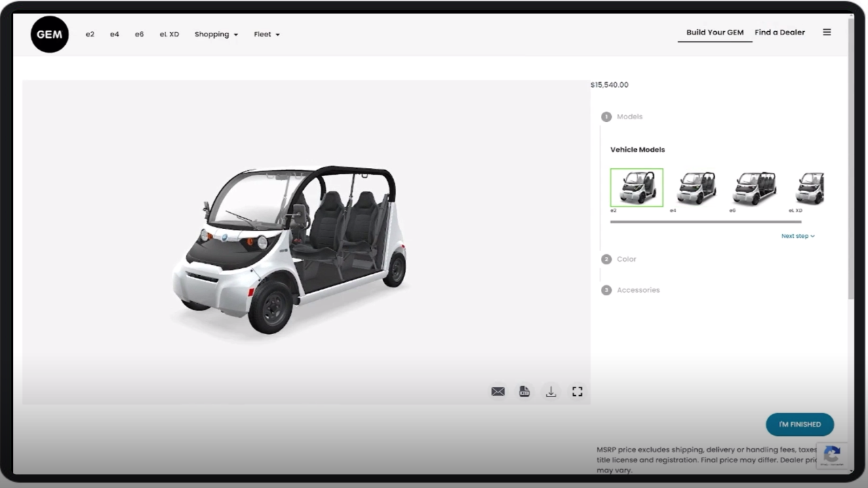Click step 3 number circle

[x=606, y=290]
